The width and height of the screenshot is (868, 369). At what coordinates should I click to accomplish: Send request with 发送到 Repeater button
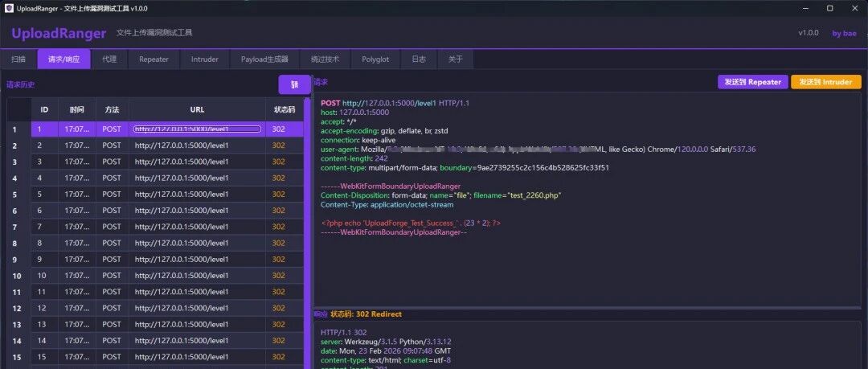(x=752, y=82)
